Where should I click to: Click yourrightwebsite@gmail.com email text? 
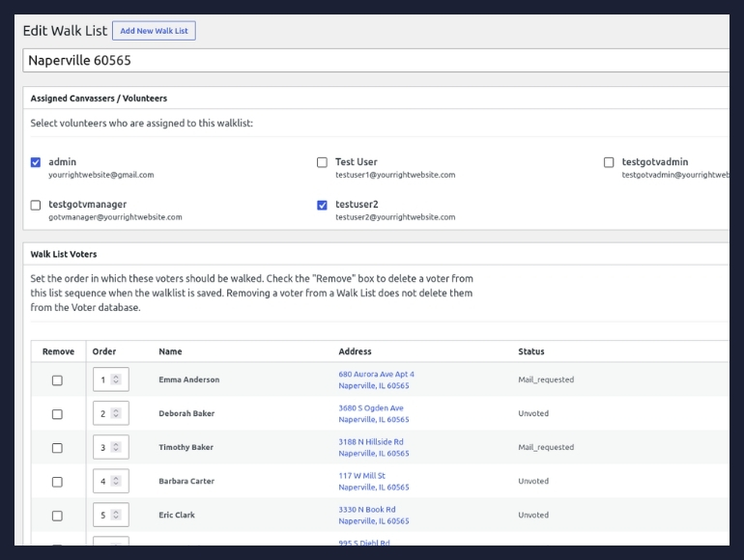pos(101,175)
